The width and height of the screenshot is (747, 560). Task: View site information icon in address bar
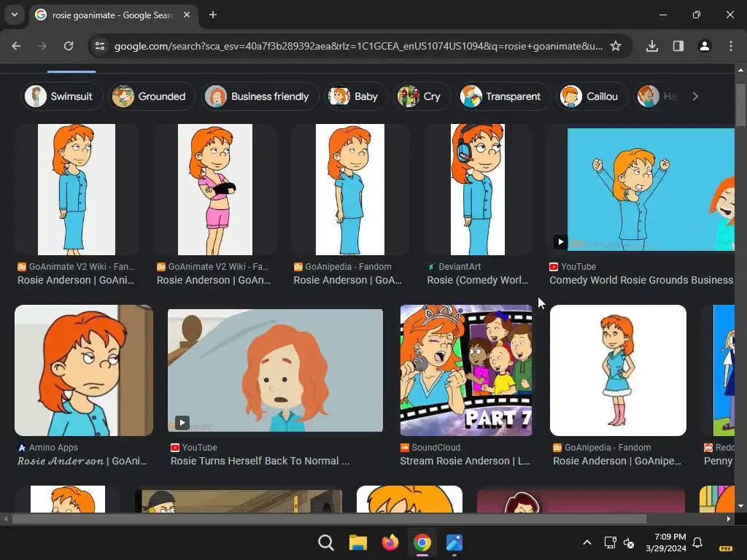(x=100, y=46)
